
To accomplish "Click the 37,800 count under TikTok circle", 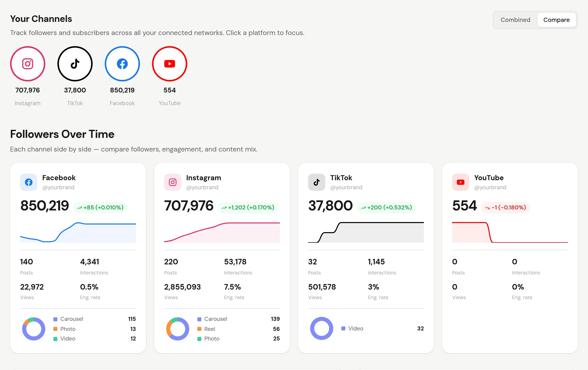I will tap(75, 90).
